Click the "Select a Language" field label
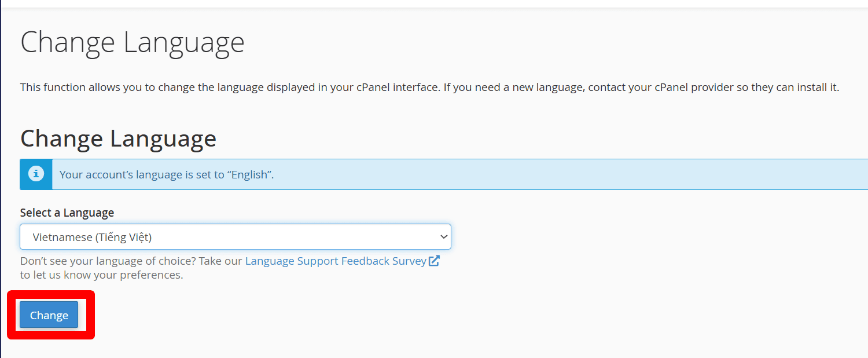This screenshot has height=358, width=868. 67,213
